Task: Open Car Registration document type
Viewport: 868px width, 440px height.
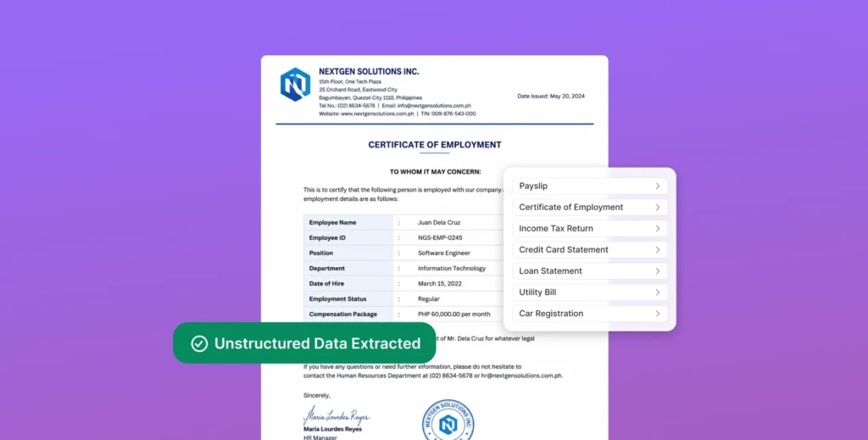Action: pyautogui.click(x=590, y=314)
